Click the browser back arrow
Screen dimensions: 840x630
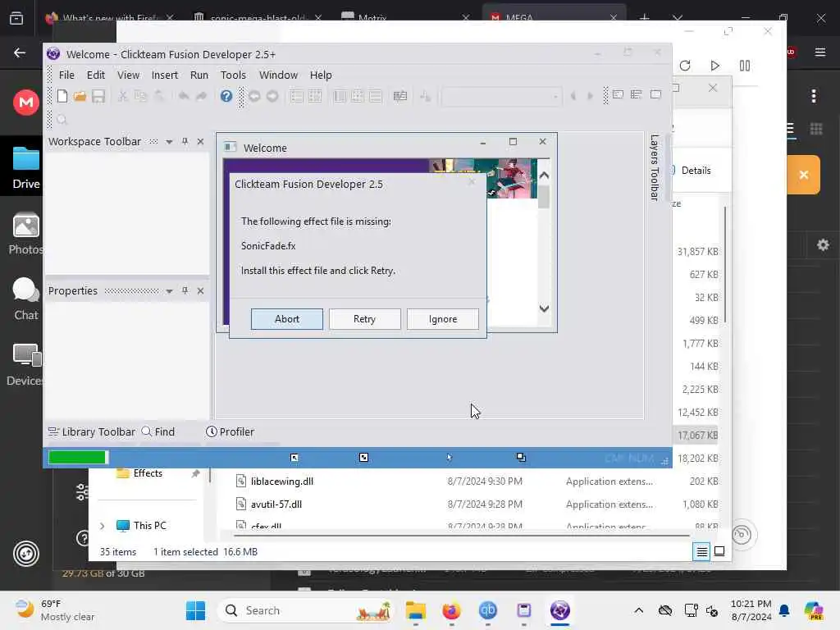pyautogui.click(x=20, y=52)
